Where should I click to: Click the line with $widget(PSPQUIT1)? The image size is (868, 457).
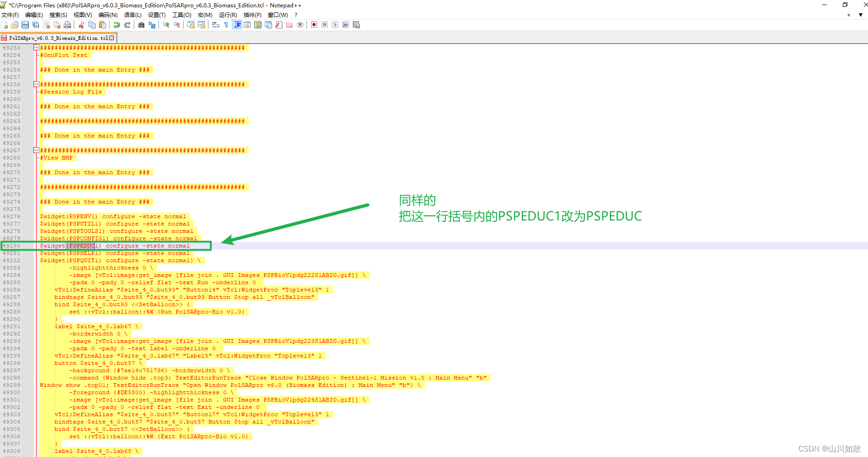[x=120, y=260]
